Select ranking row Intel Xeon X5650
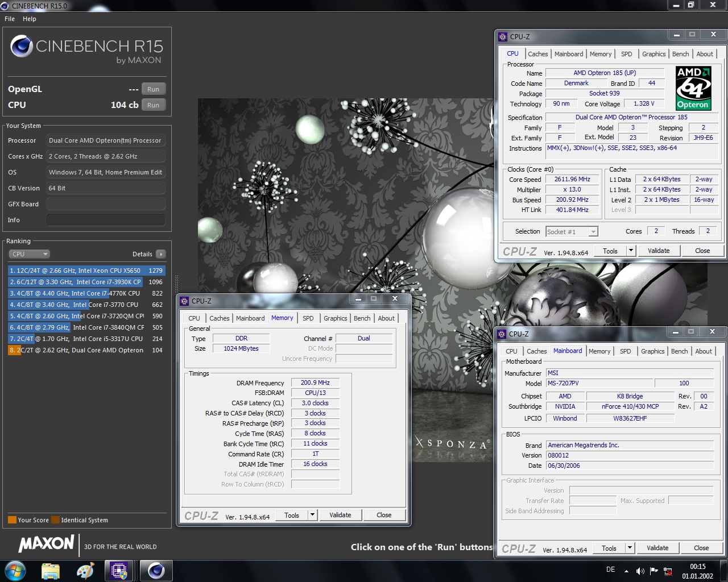This screenshot has height=582, width=728. point(86,271)
